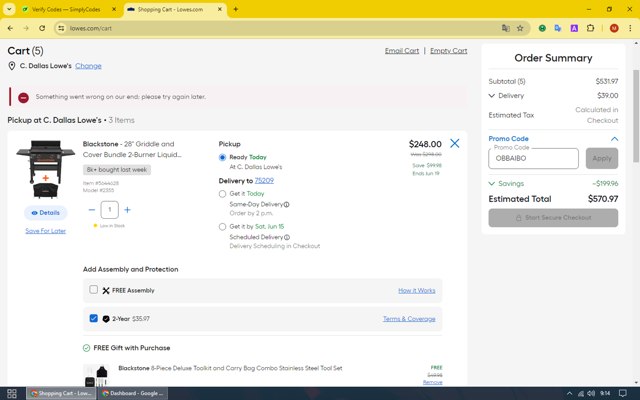Image resolution: width=640 pixels, height=400 pixels.
Task: Open site information icon beside the URL
Action: click(61, 28)
